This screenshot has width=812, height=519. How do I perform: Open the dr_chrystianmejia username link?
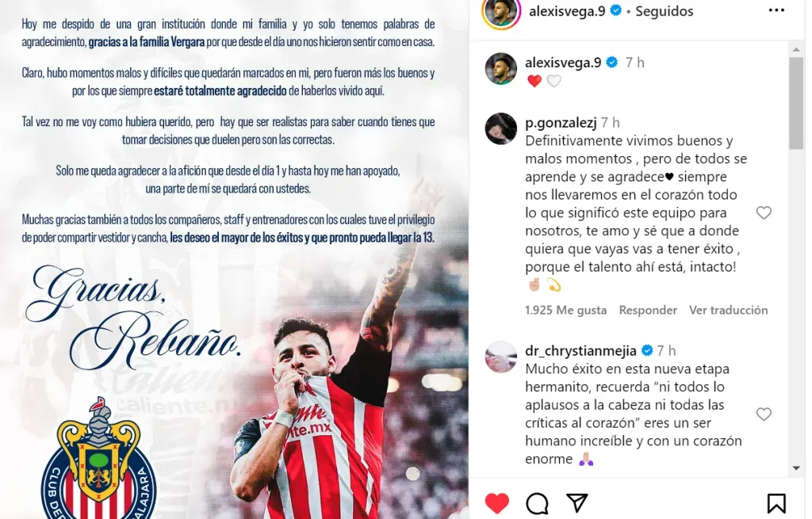(580, 351)
